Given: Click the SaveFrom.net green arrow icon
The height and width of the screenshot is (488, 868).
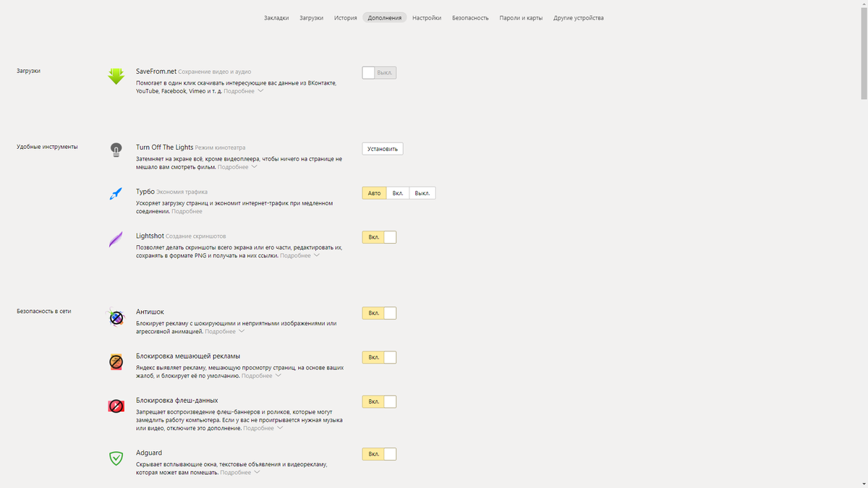Looking at the screenshot, I should (116, 76).
